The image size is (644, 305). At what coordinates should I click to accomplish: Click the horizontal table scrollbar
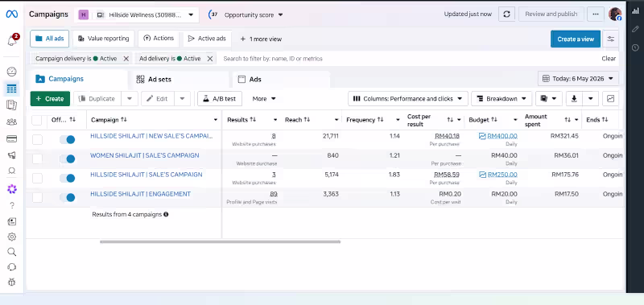[220, 241]
